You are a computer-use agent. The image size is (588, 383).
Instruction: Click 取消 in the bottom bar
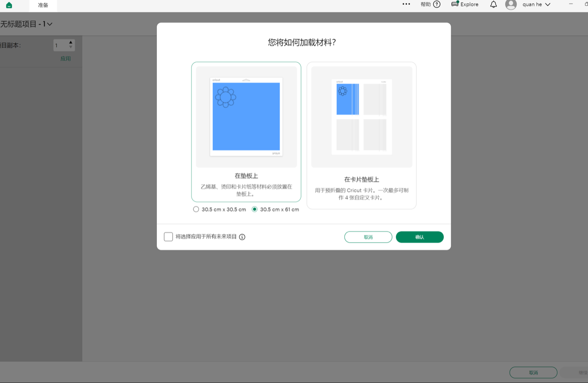(x=533, y=373)
